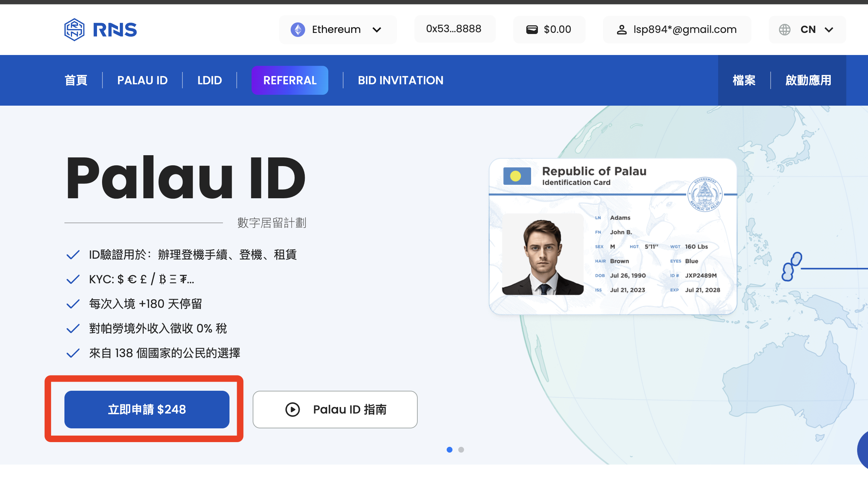This screenshot has height=500, width=868.
Task: Open the 檔案 profile menu item
Action: click(x=744, y=80)
